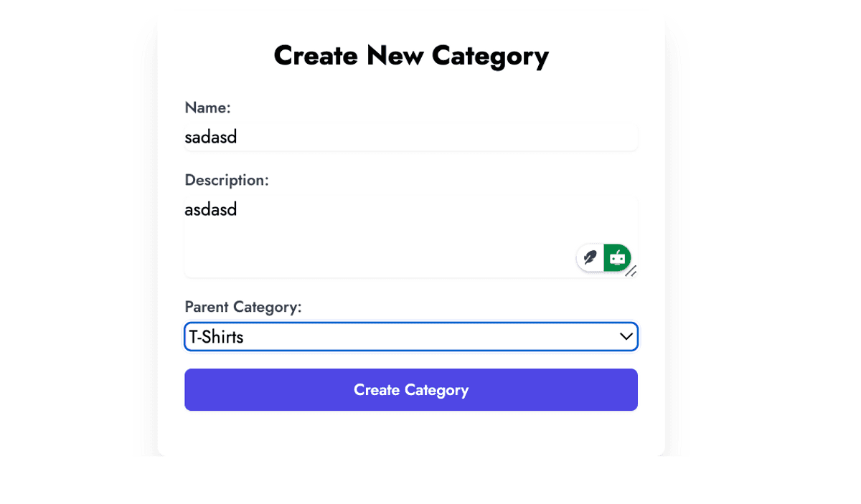The height and width of the screenshot is (504, 861).
Task: Click the word "Parent" in the dropdown label
Action: coord(208,307)
